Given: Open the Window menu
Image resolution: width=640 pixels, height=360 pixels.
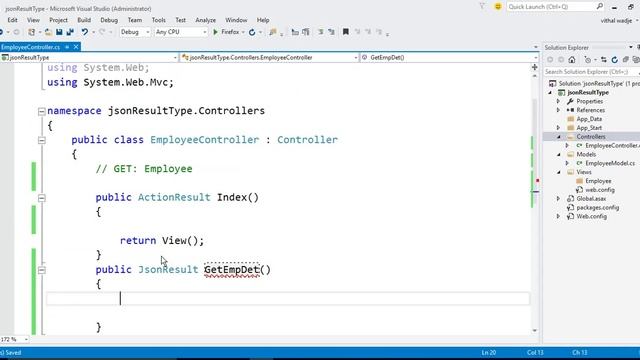Looking at the screenshot, I should (236, 20).
